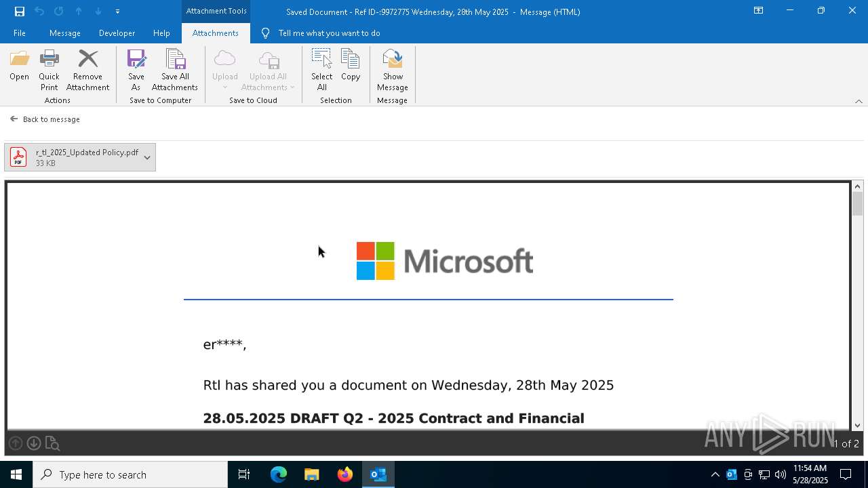Open the Help tab
This screenshot has height=488, width=868.
point(161,33)
